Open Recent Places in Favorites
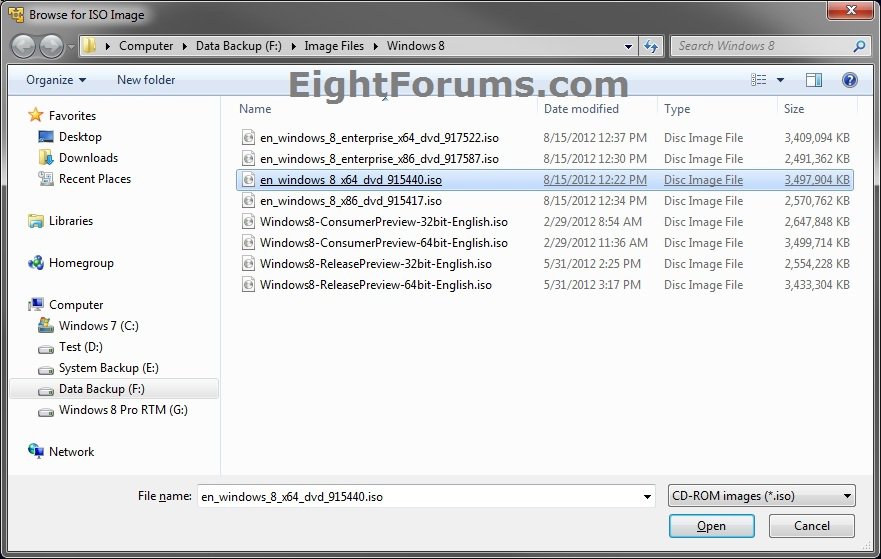The image size is (881, 559). (x=95, y=179)
